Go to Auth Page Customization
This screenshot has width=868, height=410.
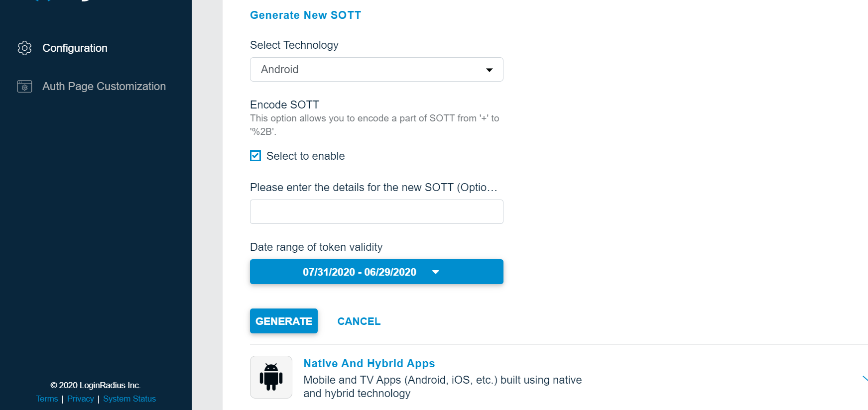tap(104, 86)
